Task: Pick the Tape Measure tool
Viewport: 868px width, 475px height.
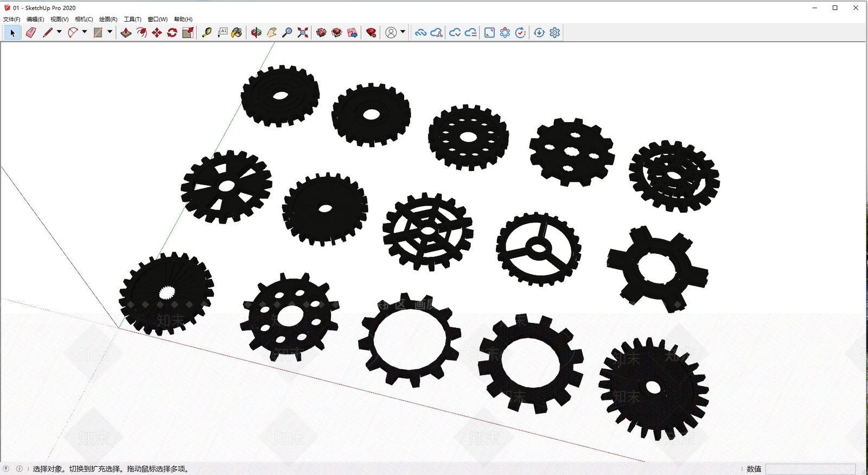Action: point(207,33)
